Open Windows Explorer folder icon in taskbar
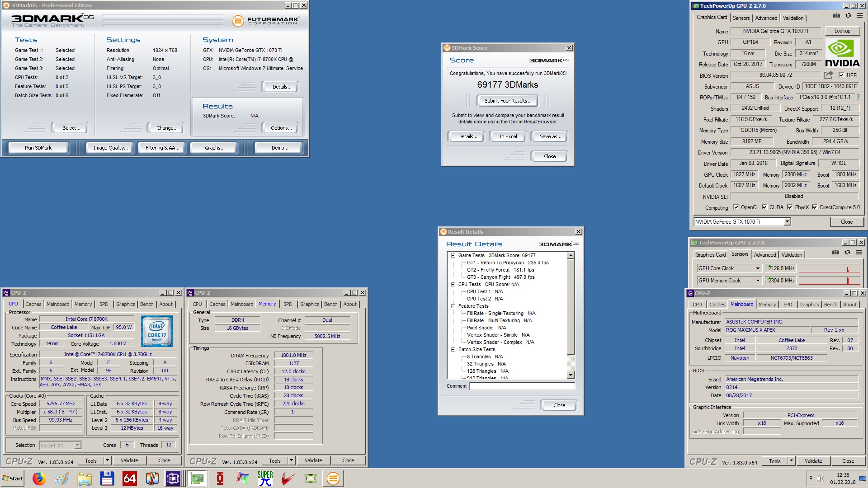Screen dimensions: 868x488 tap(85, 478)
